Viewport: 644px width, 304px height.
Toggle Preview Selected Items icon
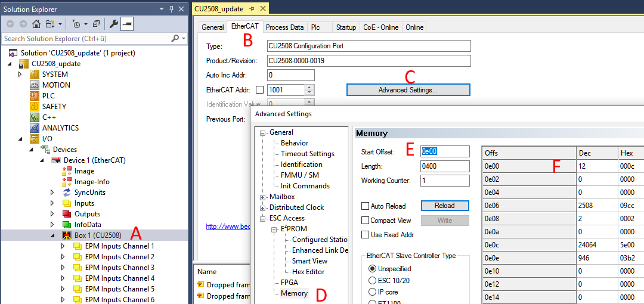(126, 24)
